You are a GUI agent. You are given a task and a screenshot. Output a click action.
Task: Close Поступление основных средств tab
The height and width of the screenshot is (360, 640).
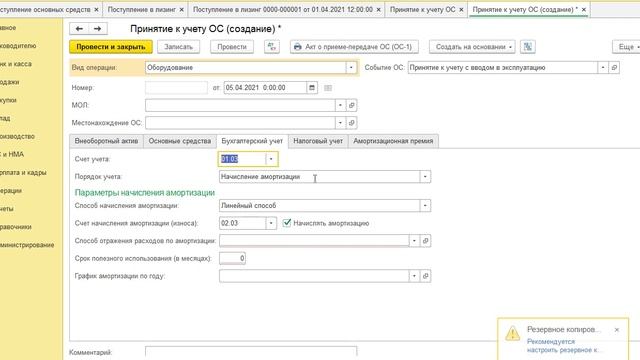point(96,9)
